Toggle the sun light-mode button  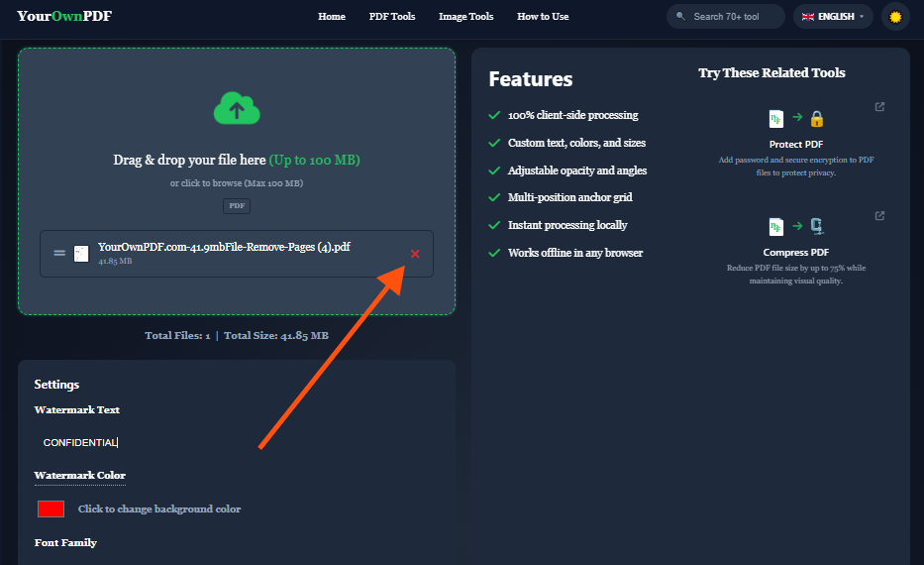point(895,17)
